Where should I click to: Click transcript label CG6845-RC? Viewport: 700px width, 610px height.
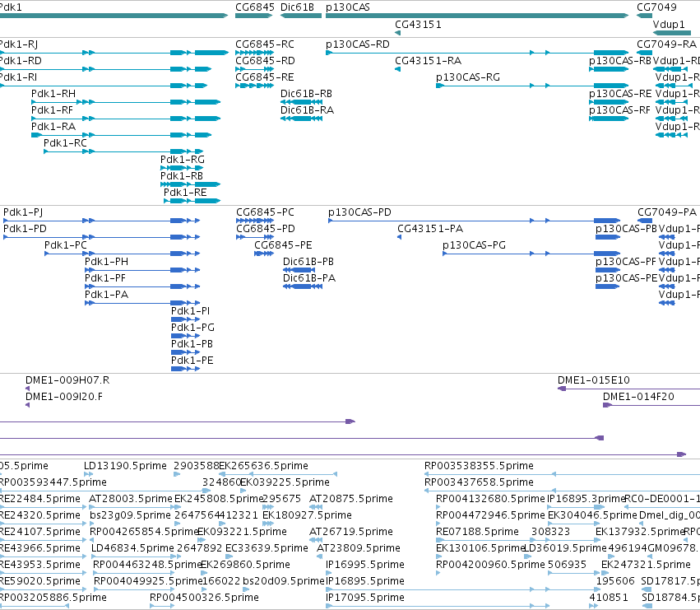pos(265,44)
